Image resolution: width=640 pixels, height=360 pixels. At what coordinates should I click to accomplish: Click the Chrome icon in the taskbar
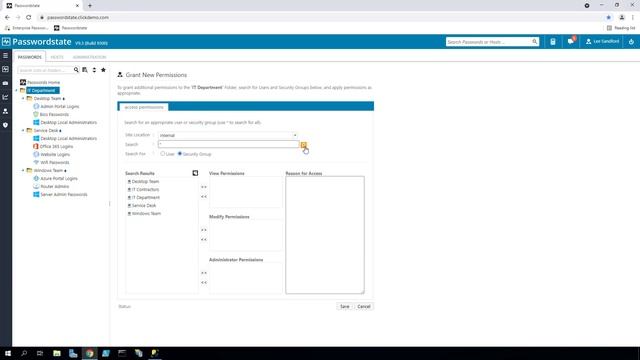(x=89, y=353)
